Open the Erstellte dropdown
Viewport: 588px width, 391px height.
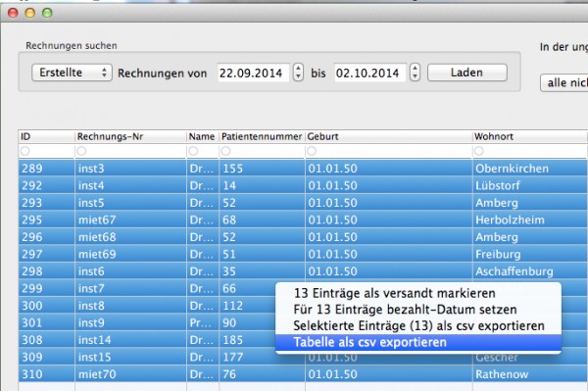click(x=72, y=73)
